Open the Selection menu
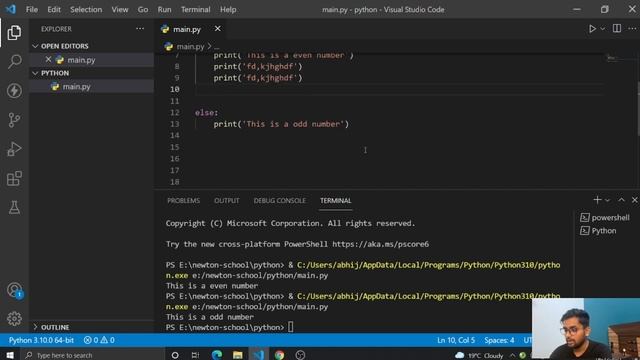640x360 pixels. coord(86,9)
